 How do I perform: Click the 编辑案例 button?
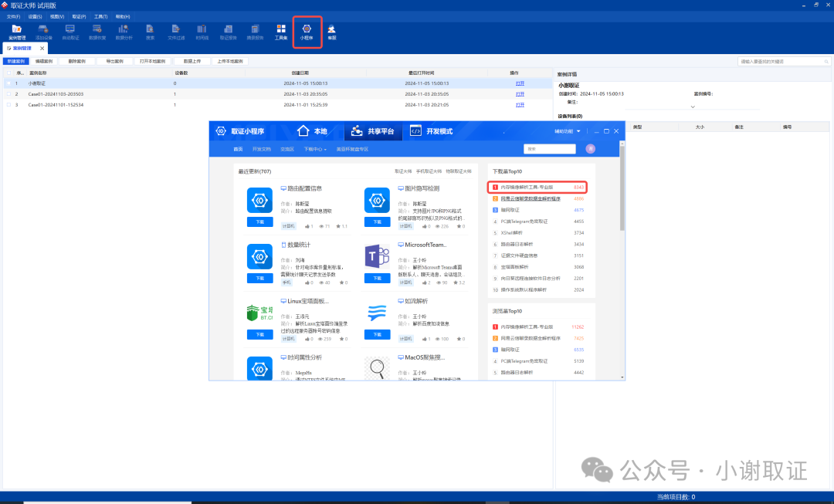click(43, 62)
